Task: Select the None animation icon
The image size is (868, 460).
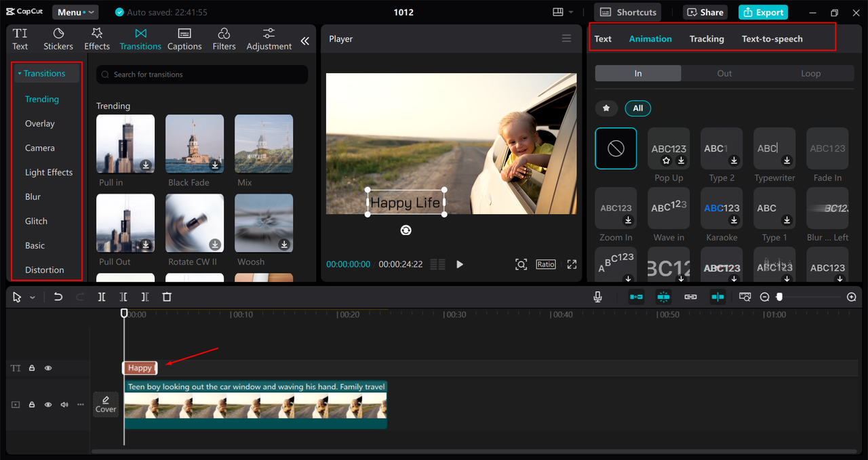Action: click(616, 148)
